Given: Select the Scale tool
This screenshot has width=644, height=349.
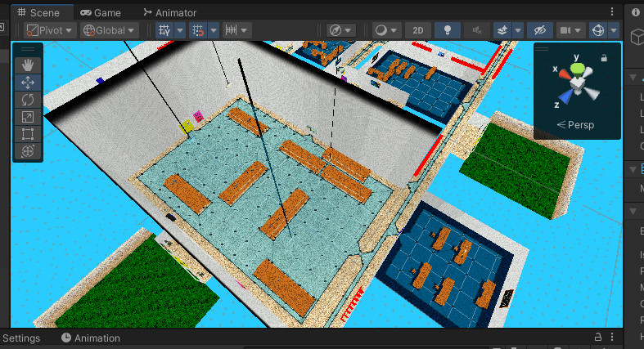Looking at the screenshot, I should [28, 117].
